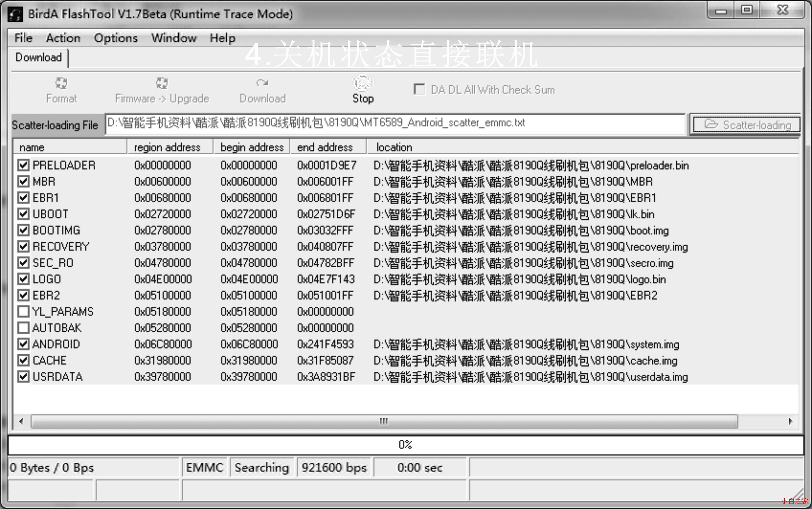Click begin address 0x06C80000
The height and width of the screenshot is (509, 812).
(249, 344)
